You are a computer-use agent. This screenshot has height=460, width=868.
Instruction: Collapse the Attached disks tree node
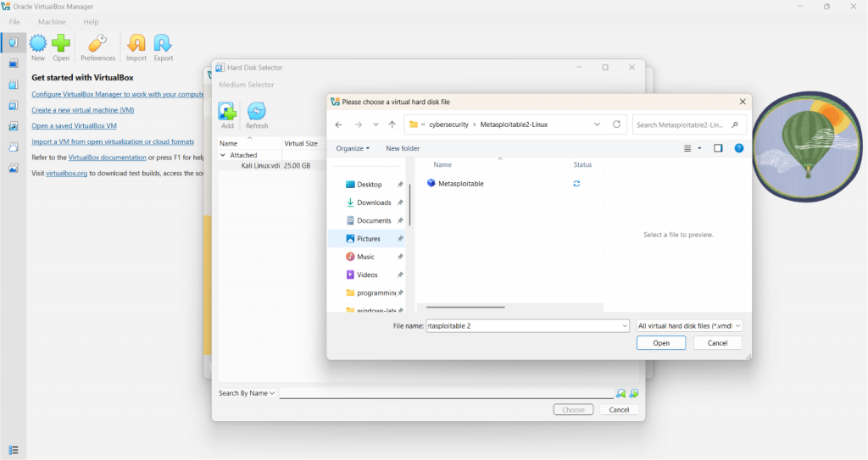223,155
